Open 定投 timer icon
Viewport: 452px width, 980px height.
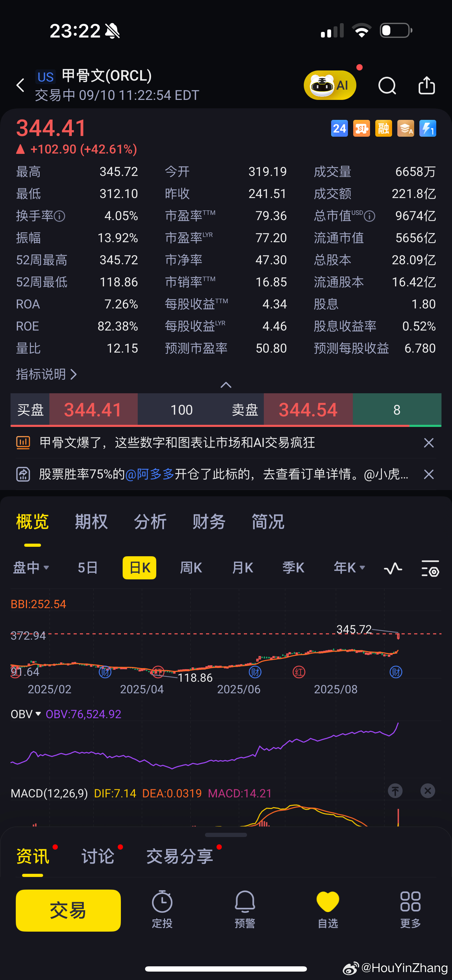point(162,910)
